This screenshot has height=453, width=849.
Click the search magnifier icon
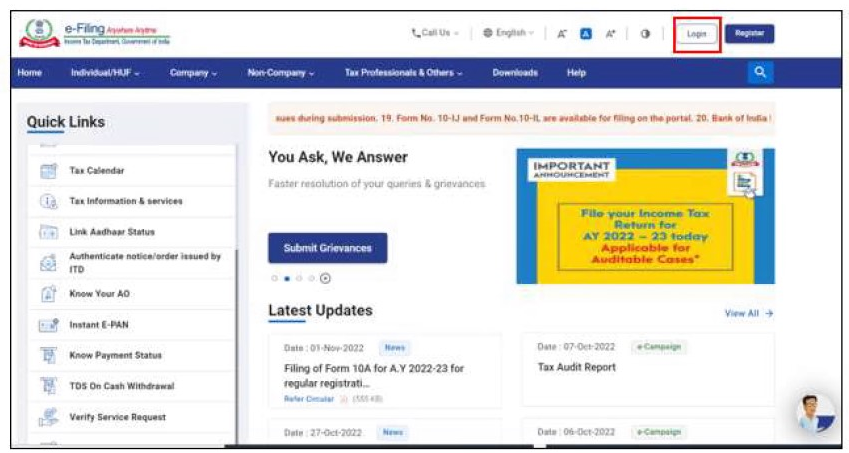click(760, 72)
